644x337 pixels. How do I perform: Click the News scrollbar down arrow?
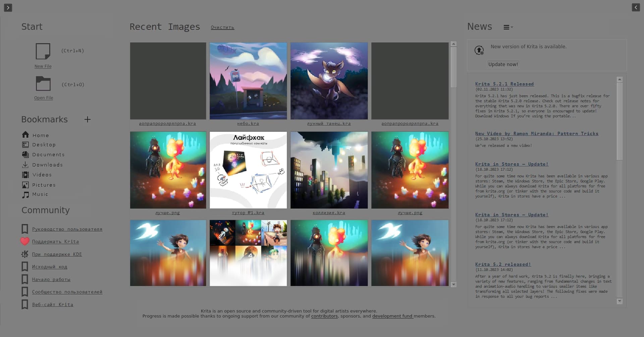pos(620,301)
